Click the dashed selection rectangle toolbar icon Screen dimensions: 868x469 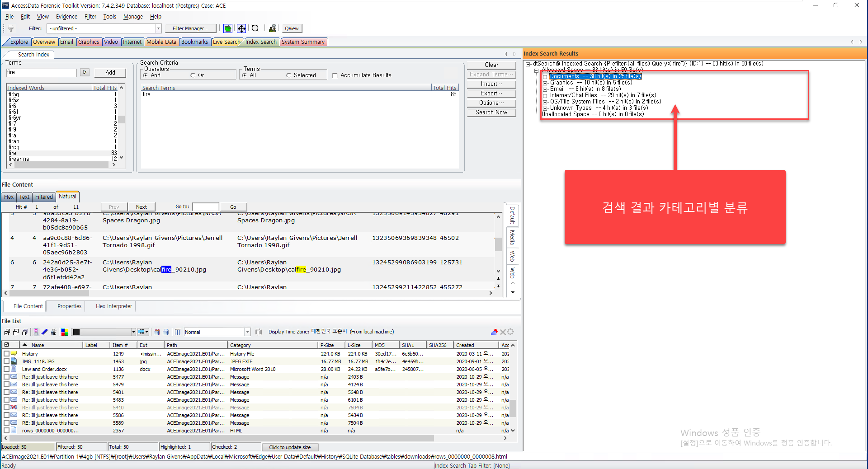click(255, 28)
